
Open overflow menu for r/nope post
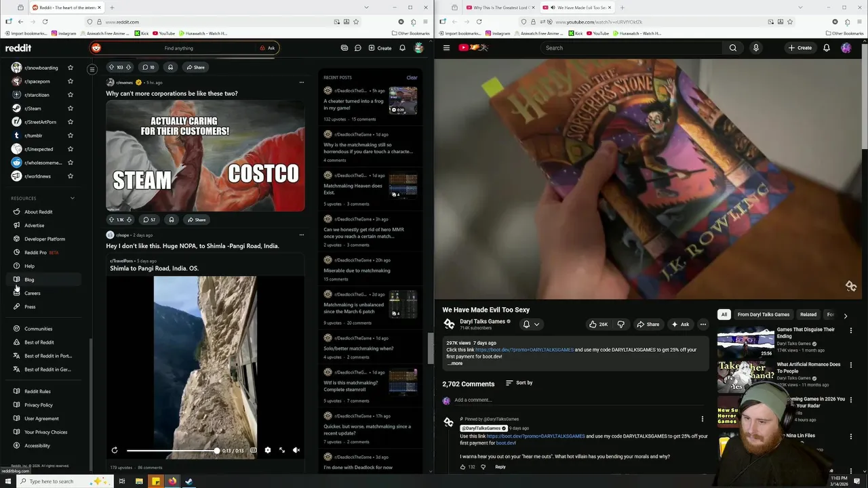(302, 235)
